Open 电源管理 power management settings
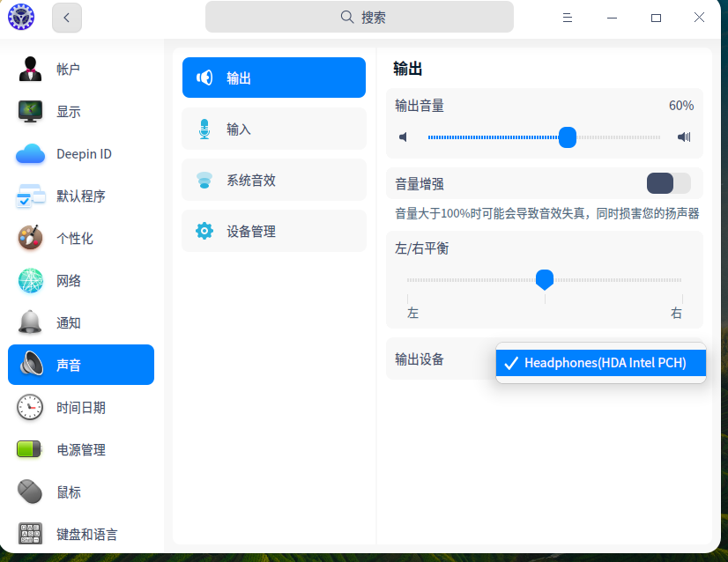The width and height of the screenshot is (728, 562). tap(28, 449)
